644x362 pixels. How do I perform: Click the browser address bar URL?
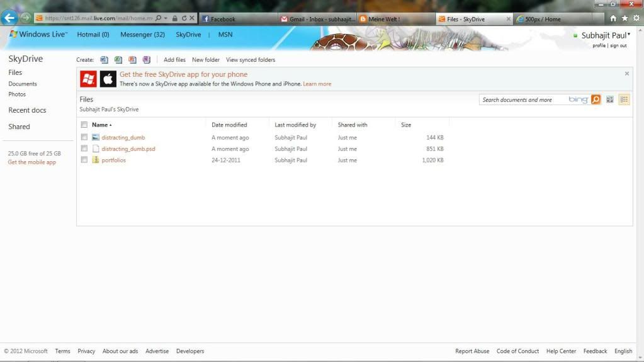[99, 18]
